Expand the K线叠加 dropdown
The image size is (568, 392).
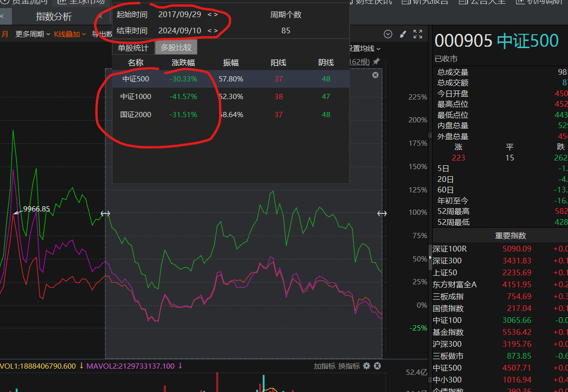pos(70,34)
